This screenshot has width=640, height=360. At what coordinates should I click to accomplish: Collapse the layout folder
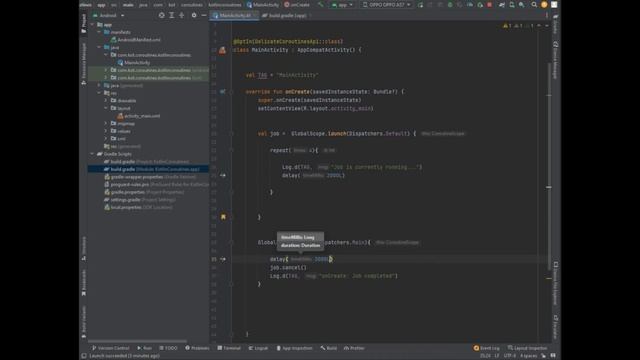106,108
